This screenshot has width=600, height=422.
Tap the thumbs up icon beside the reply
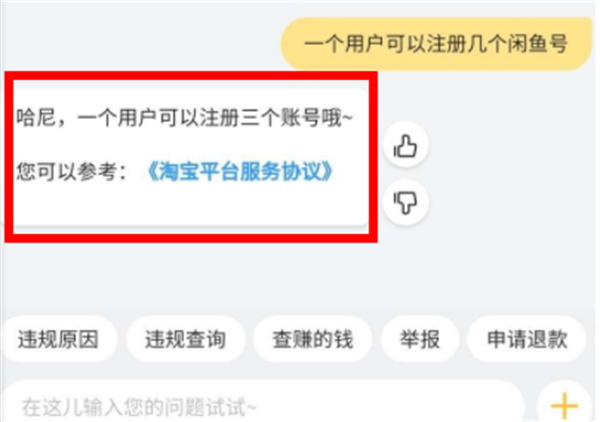tap(405, 145)
